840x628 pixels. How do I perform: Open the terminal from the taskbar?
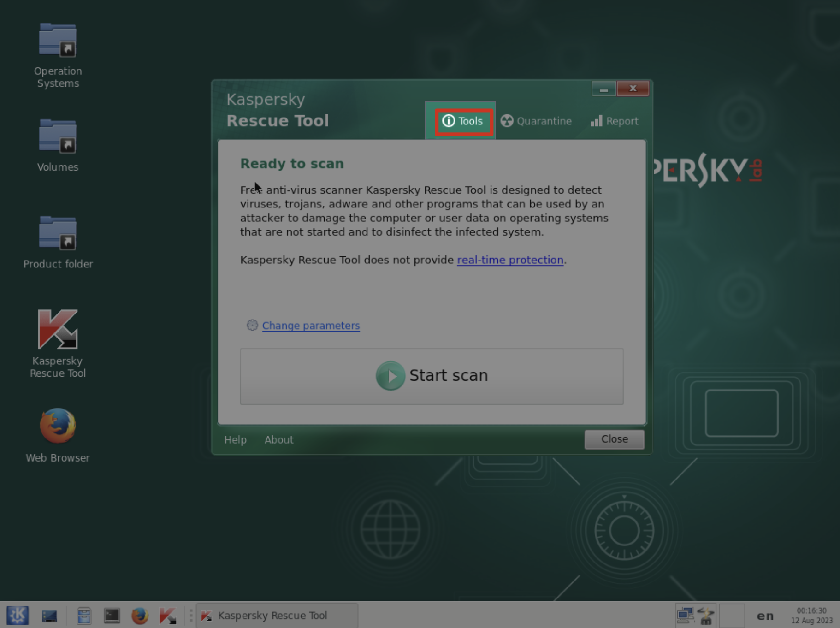point(112,616)
